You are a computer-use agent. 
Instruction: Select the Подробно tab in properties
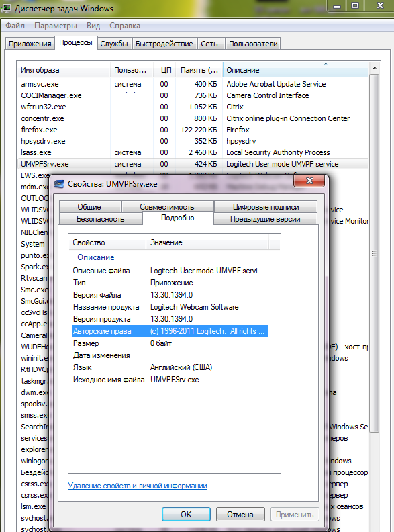178,218
